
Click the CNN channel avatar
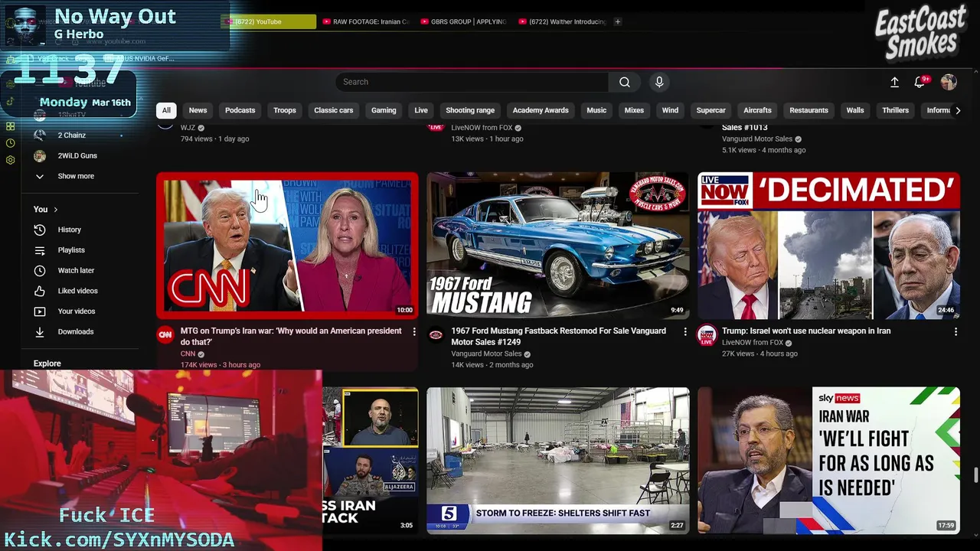tap(165, 334)
